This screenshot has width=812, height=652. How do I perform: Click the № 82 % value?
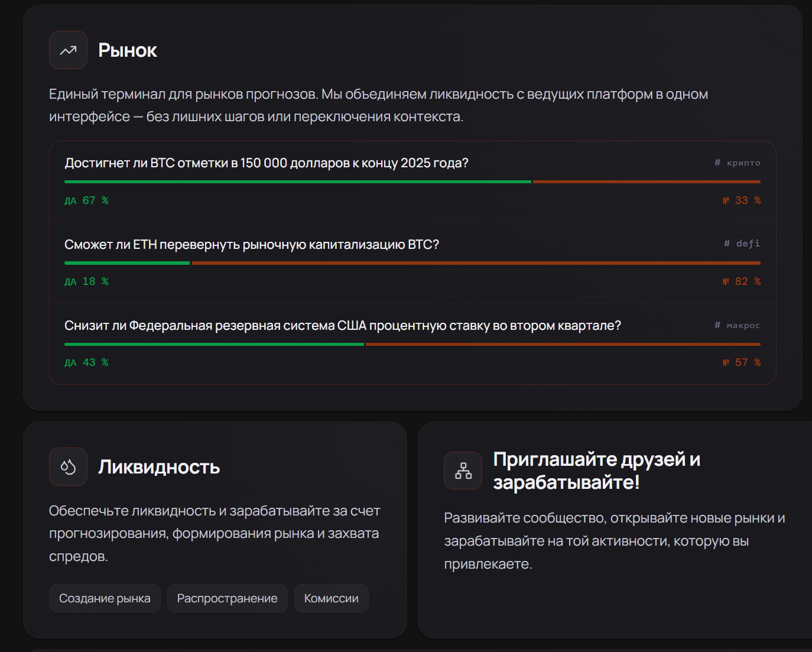pos(742,281)
